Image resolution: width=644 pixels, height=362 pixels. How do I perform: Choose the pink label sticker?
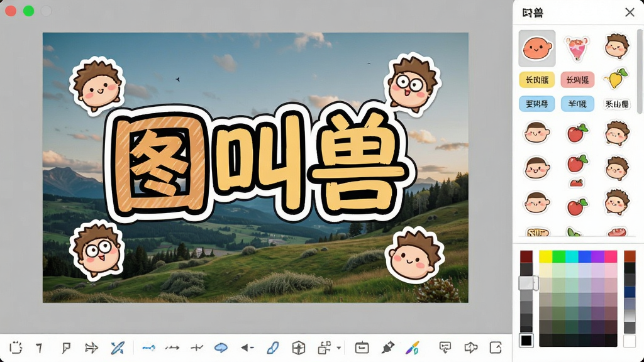point(577,80)
